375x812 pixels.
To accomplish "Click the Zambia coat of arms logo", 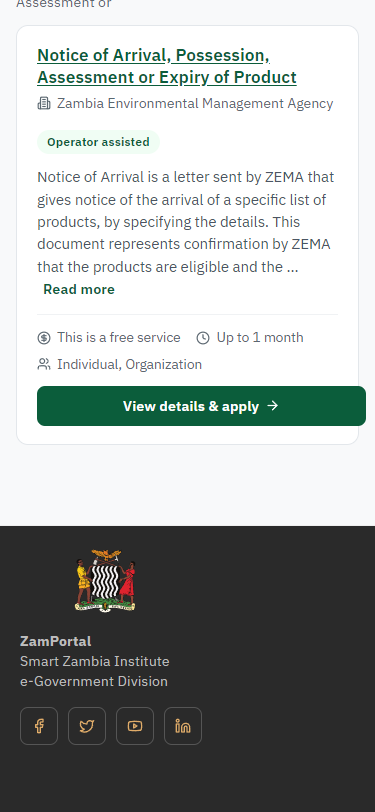I will [x=106, y=581].
